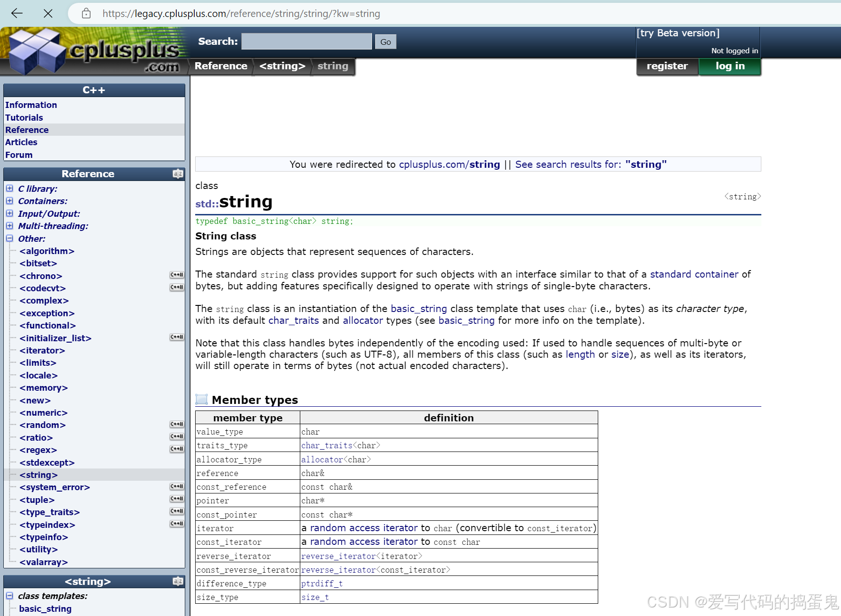Click the C++11 badge beside <chrono>
This screenshot has width=841, height=616.
tap(176, 275)
